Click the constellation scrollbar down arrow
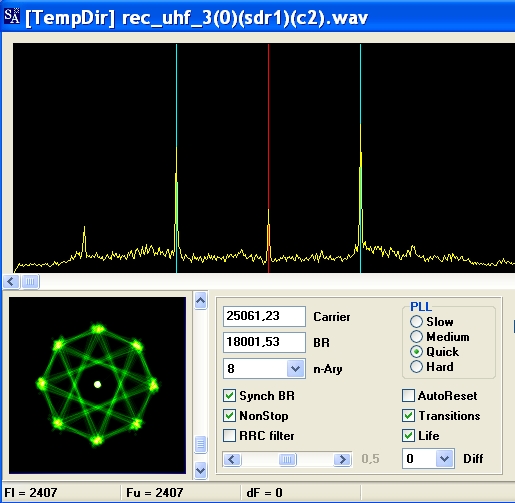This screenshot has width=515, height=503. tap(200, 470)
